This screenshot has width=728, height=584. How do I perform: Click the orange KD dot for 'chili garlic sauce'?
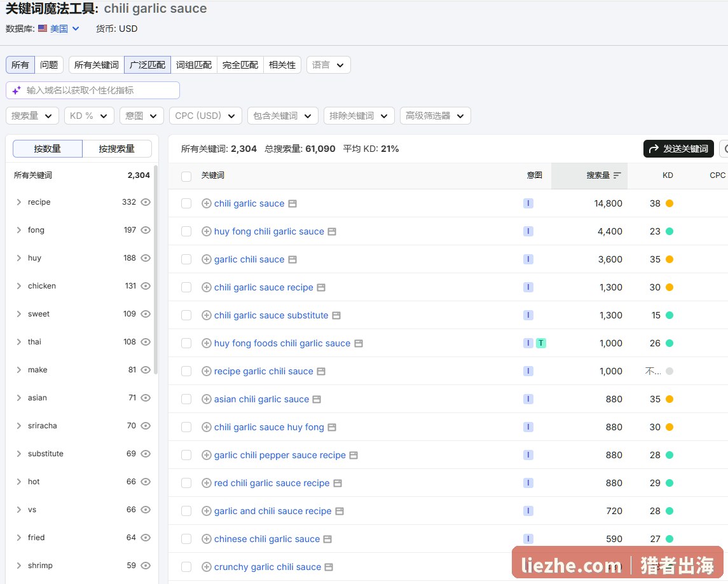point(670,203)
